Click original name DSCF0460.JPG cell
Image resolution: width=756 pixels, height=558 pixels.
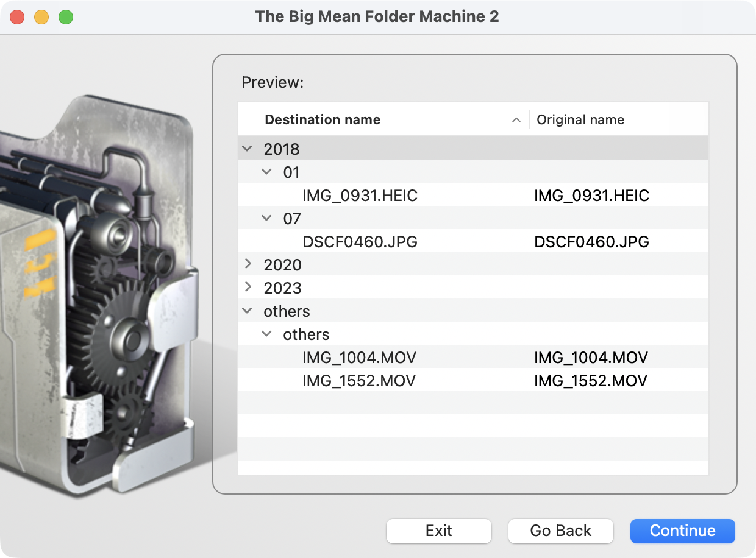[x=592, y=242]
